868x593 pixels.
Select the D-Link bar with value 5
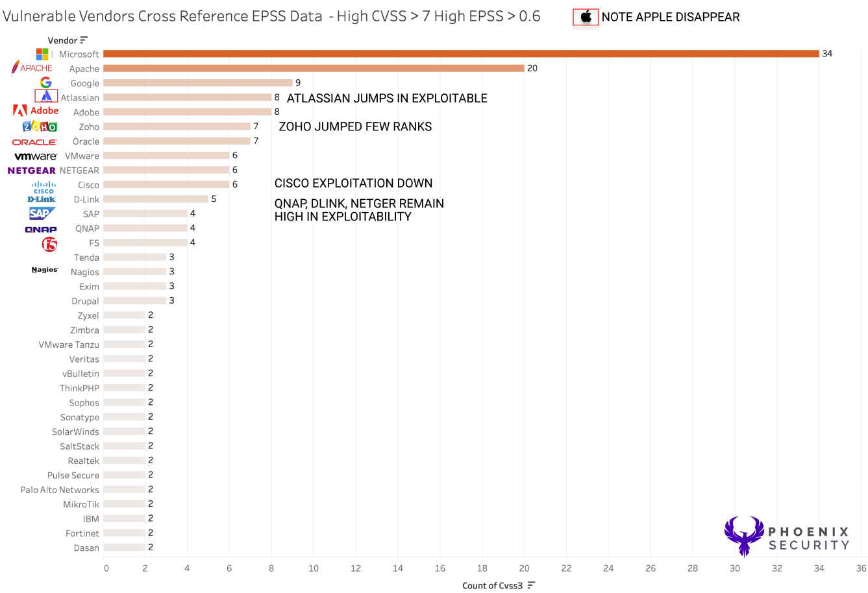point(156,199)
